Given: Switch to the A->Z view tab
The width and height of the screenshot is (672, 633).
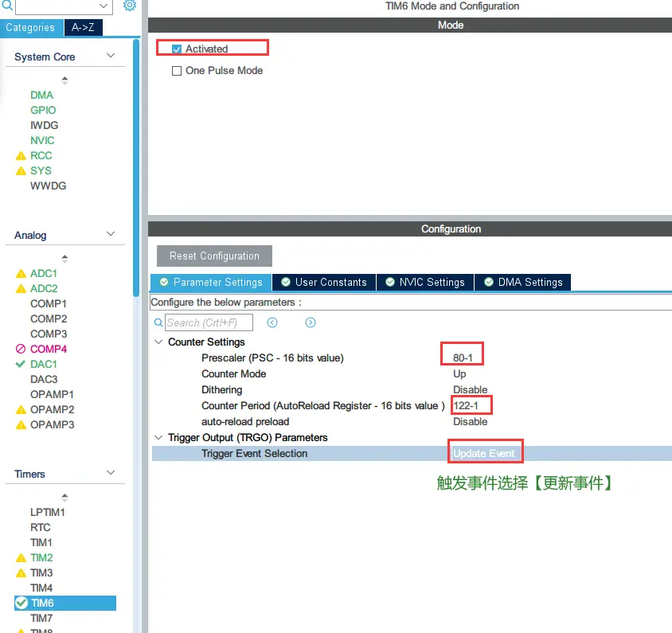Looking at the screenshot, I should point(84,28).
